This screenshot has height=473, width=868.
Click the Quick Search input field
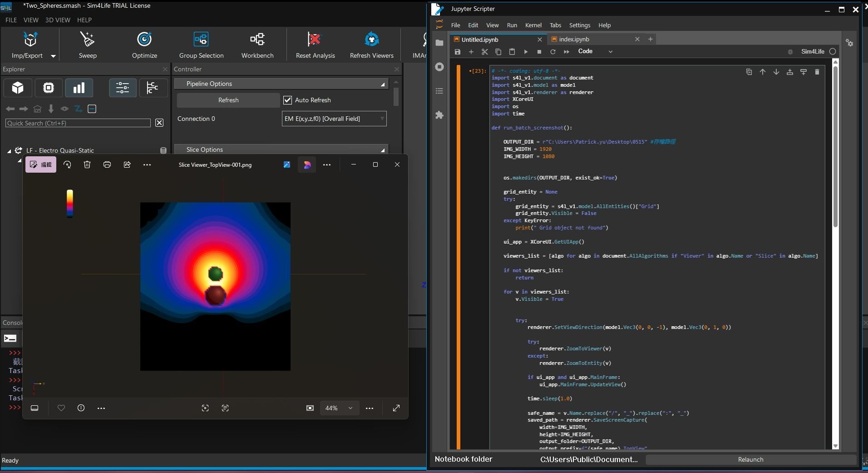coord(78,123)
